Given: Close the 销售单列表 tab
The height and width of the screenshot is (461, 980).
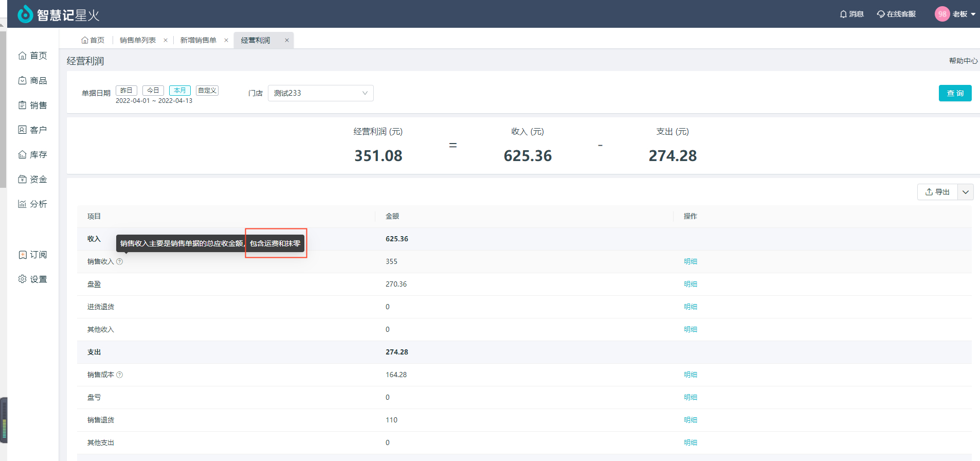Looking at the screenshot, I should [x=166, y=40].
